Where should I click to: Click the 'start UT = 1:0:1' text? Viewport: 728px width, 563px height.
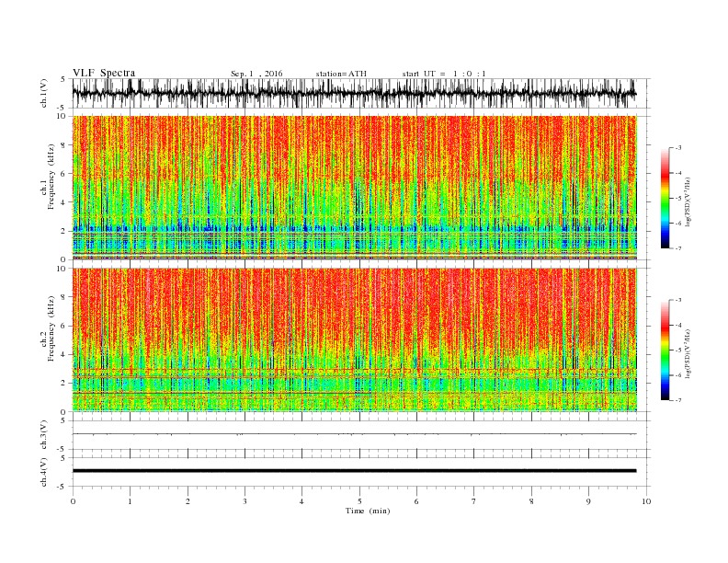click(444, 74)
